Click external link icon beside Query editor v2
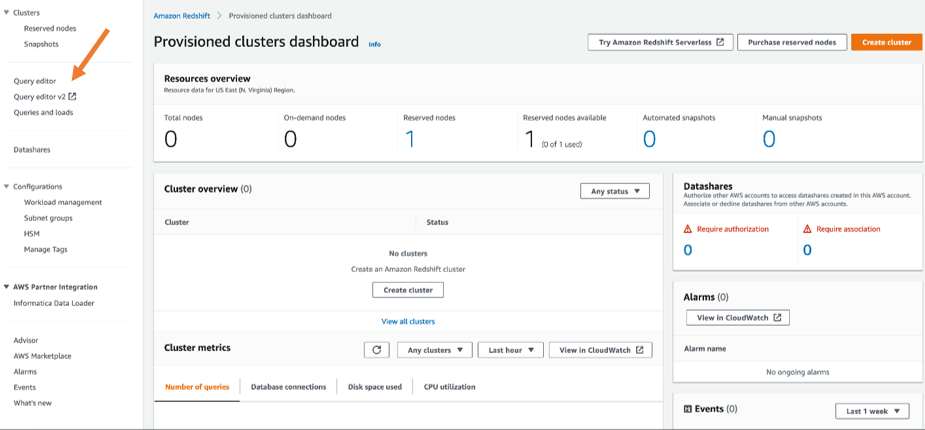 pyautogui.click(x=72, y=96)
